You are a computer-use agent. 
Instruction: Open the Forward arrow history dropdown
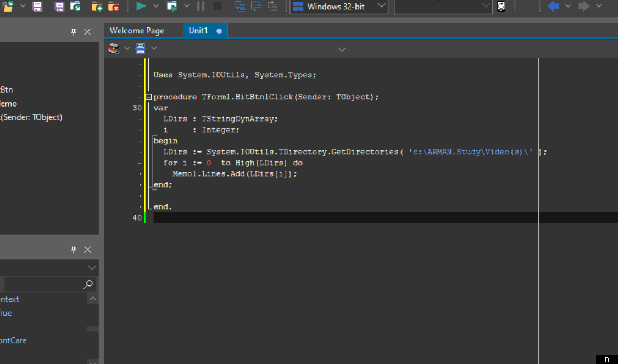click(x=599, y=6)
